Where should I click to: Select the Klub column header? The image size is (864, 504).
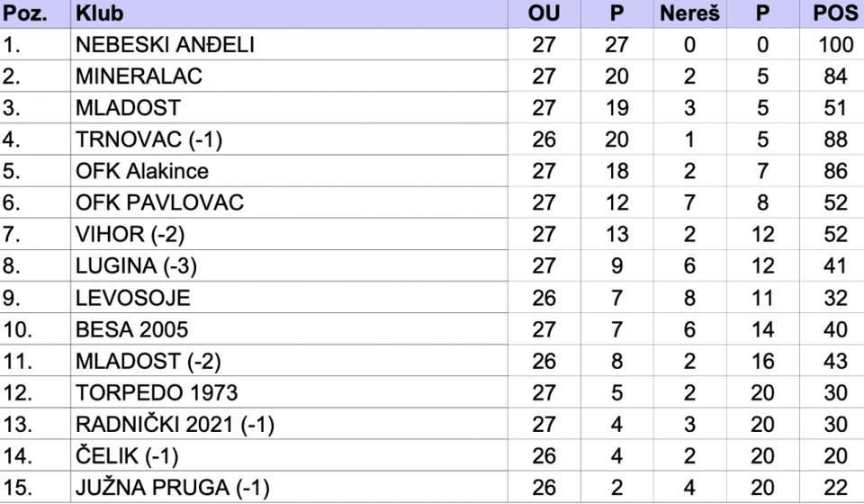tap(289, 13)
